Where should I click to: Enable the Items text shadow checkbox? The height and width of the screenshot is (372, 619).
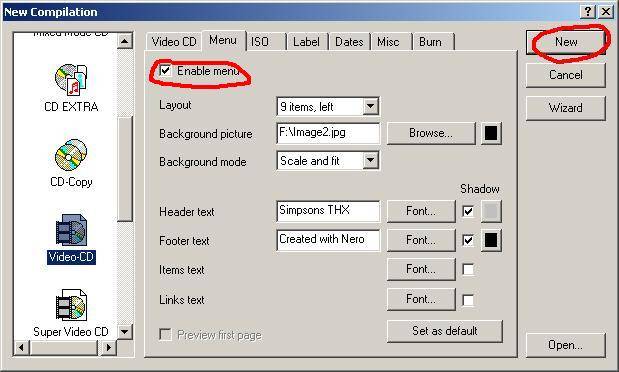tap(468, 269)
